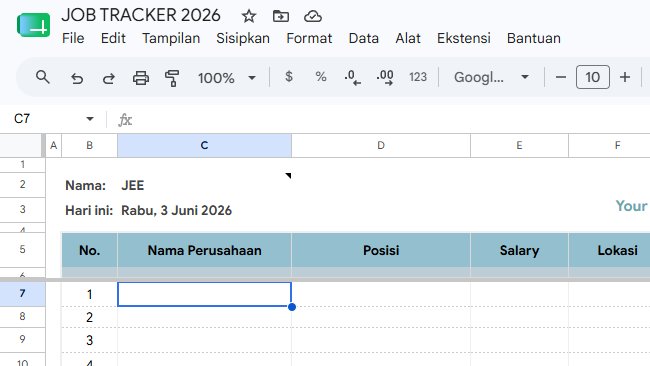Increase font size with plus
Image resolution: width=650 pixels, height=366 pixels.
(625, 77)
